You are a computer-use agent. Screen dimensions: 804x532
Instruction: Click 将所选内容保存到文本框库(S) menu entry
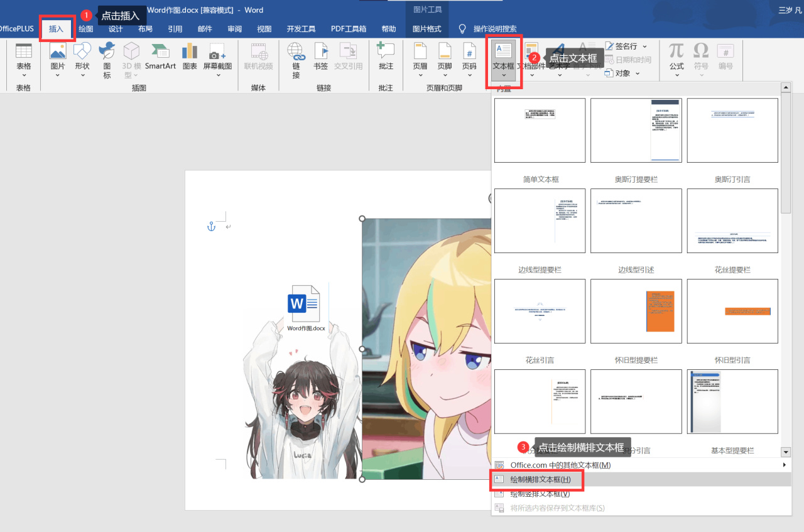pos(641,508)
